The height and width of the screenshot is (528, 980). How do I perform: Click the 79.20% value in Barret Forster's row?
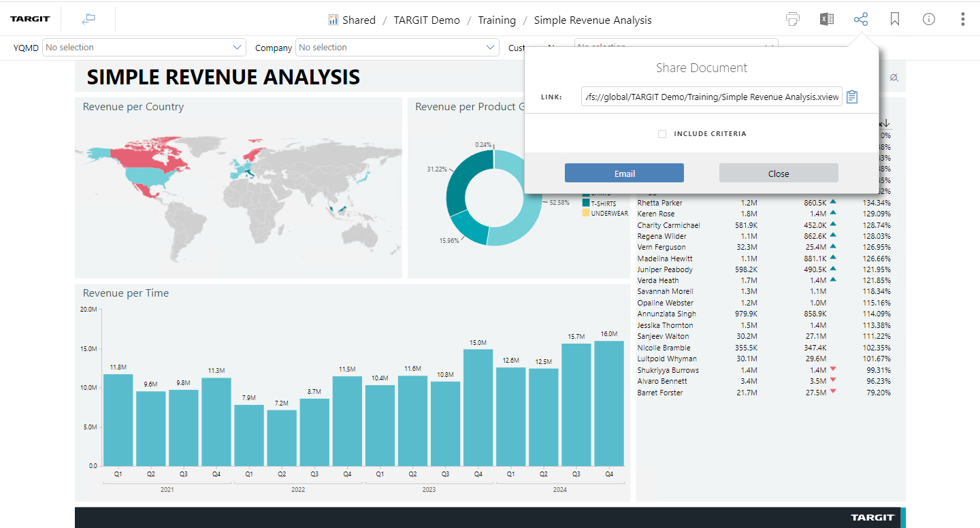point(877,393)
